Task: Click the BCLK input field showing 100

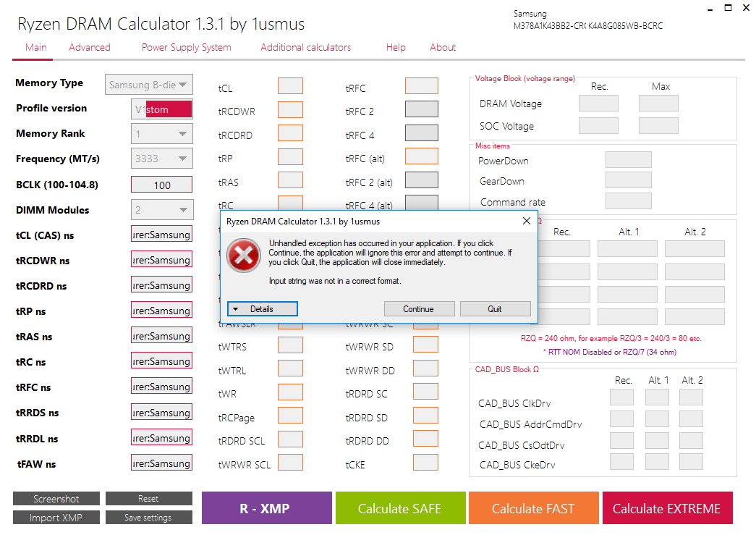Action: point(161,185)
